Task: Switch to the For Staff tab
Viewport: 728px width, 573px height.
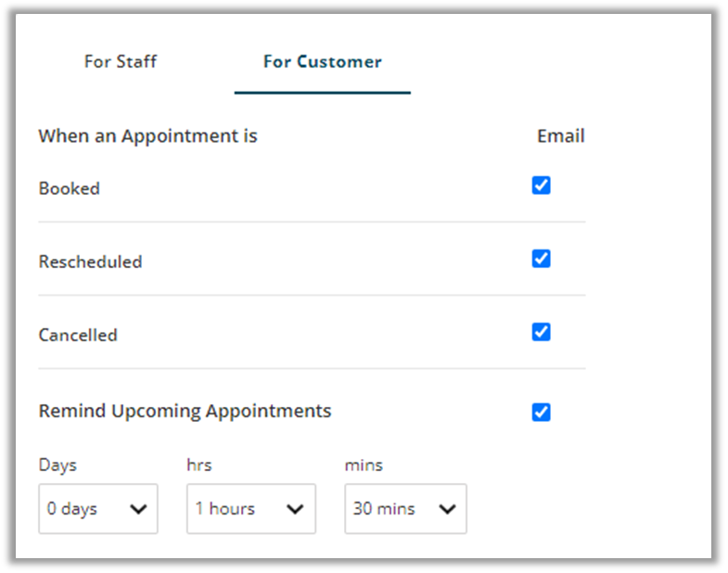Action: (x=121, y=62)
